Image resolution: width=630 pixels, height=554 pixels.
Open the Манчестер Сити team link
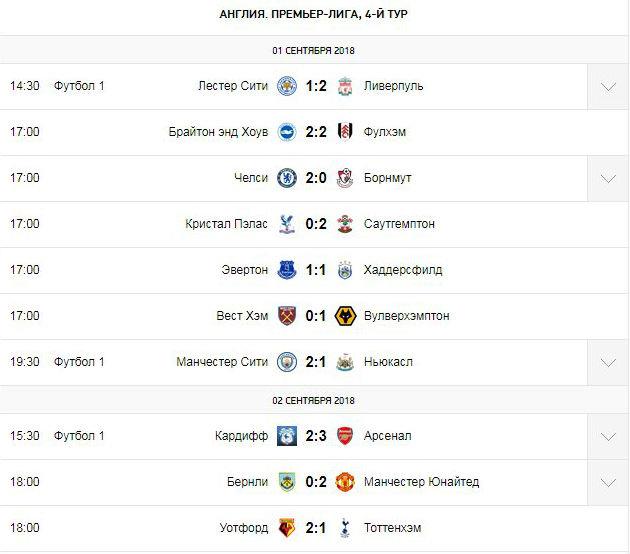coord(227,362)
